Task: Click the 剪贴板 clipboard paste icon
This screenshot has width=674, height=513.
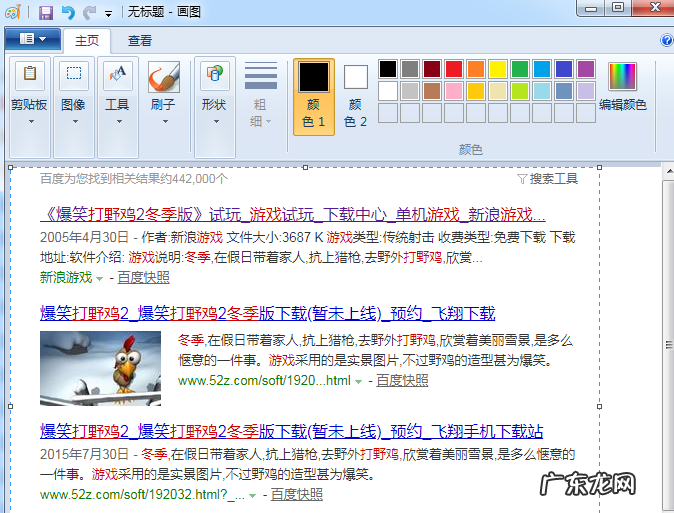Action: pos(30,75)
